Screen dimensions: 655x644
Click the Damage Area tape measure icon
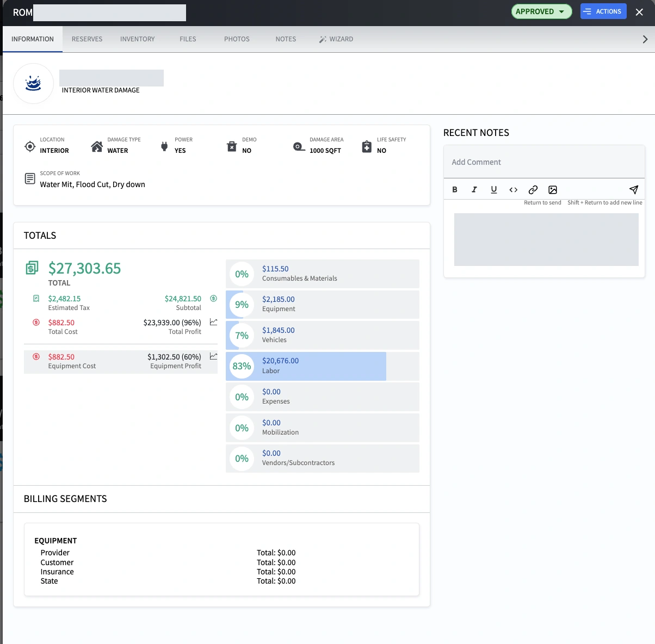[299, 147]
